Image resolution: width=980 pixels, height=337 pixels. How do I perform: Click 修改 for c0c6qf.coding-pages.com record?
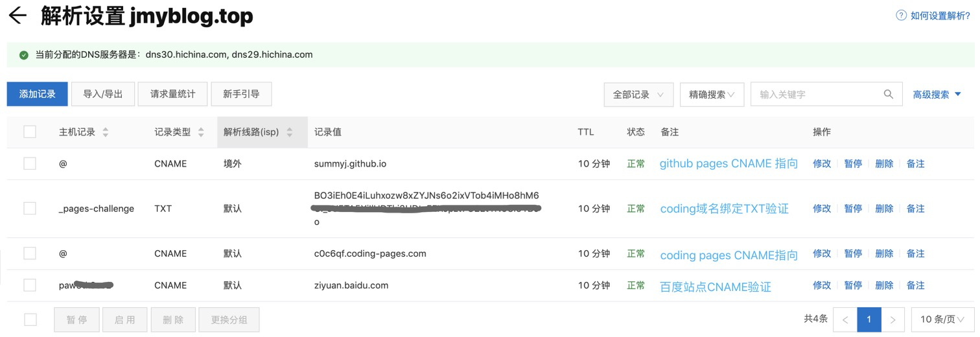[822, 253]
